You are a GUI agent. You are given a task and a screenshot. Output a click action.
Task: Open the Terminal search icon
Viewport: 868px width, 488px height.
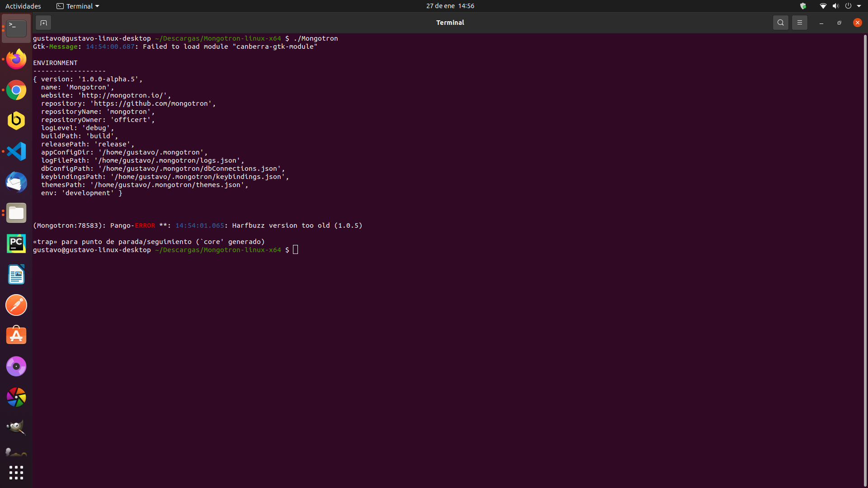(780, 23)
